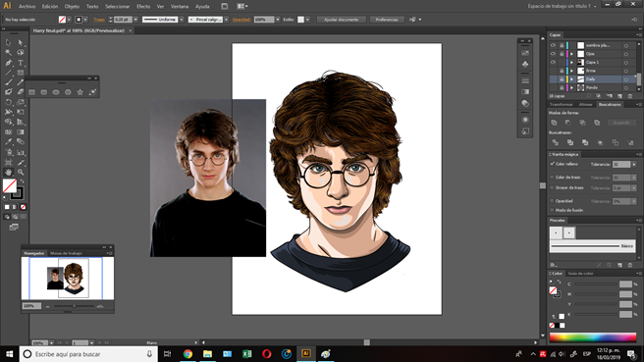Viewport: 644px width, 362px height.
Task: Click the Navigator zoom slider
Action: point(74,306)
